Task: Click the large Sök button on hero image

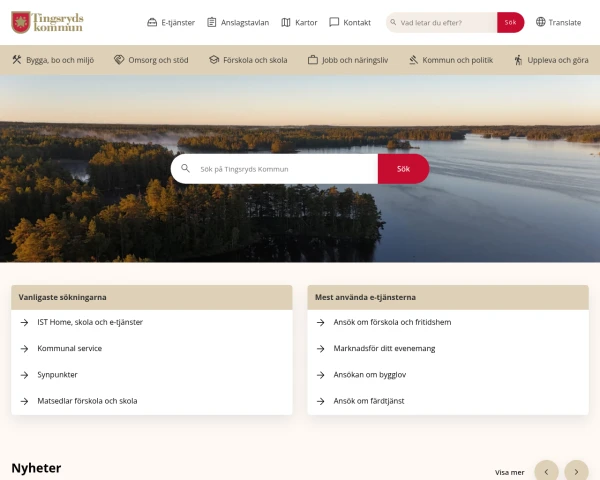Action: (403, 169)
